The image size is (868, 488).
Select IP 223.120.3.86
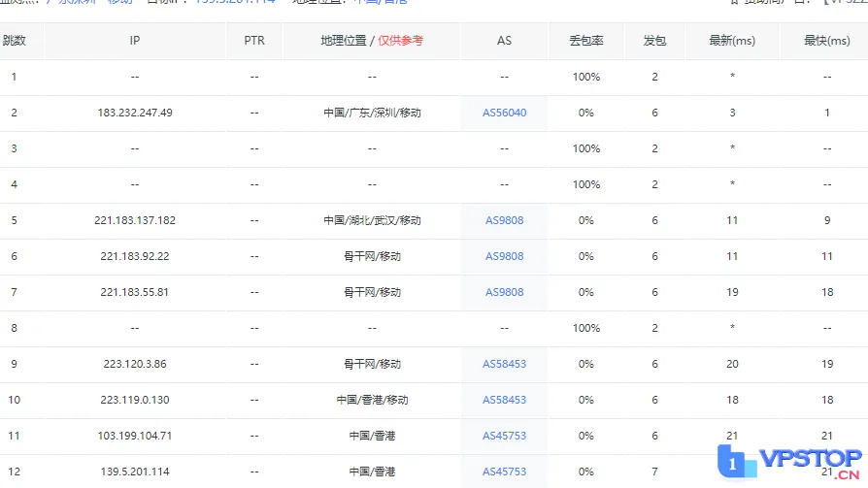click(135, 364)
